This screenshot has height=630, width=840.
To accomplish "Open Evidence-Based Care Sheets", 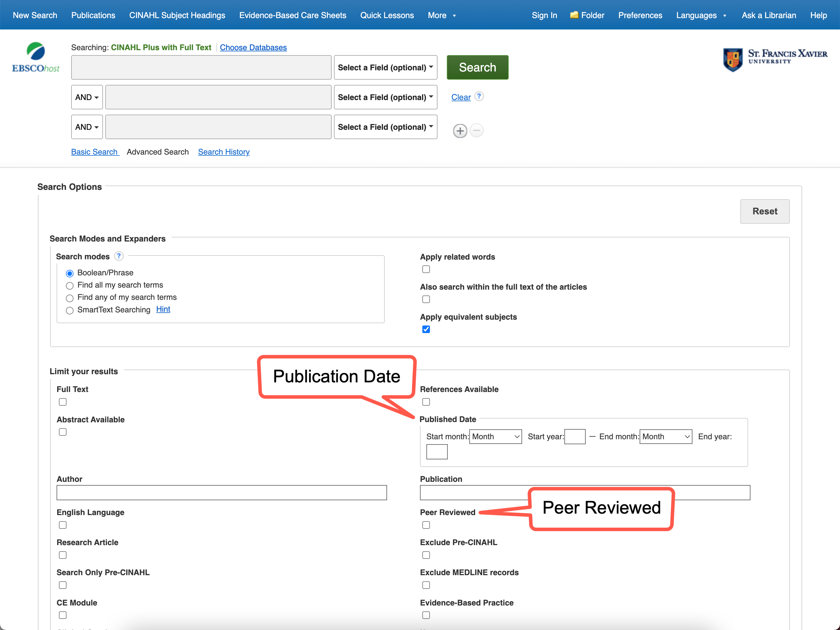I will click(x=293, y=15).
